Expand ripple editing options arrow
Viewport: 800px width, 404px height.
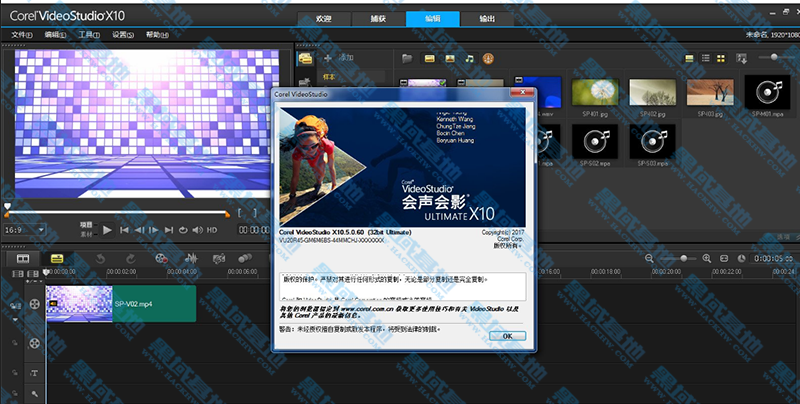[15, 320]
